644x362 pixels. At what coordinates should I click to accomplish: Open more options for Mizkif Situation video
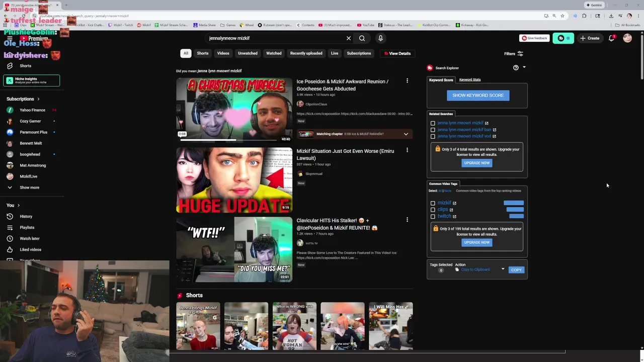[407, 150]
